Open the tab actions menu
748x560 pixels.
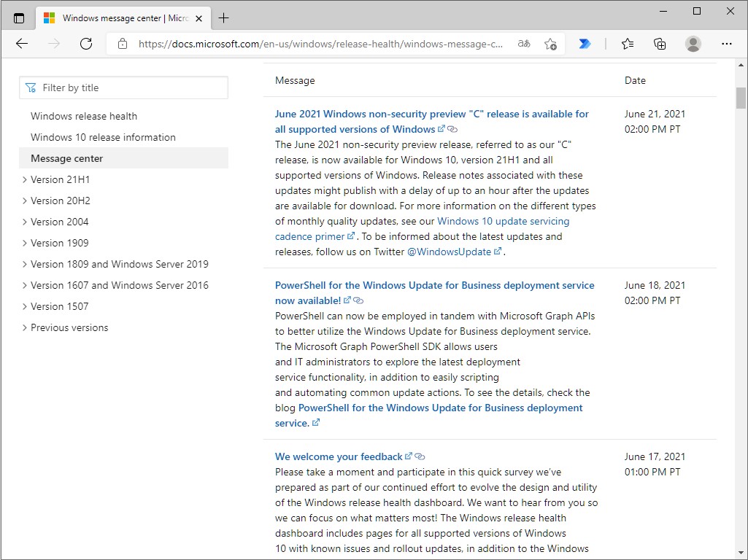pos(19,17)
